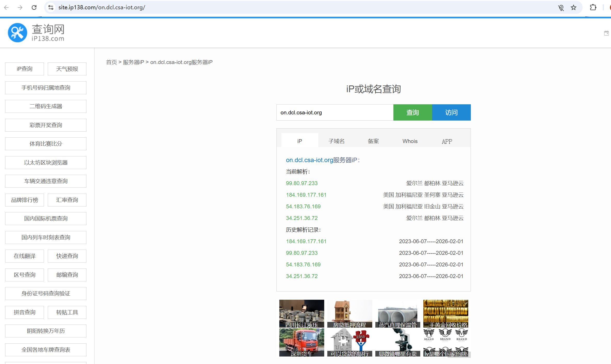
Task: Click the browser back arrow
Action: 6,7
